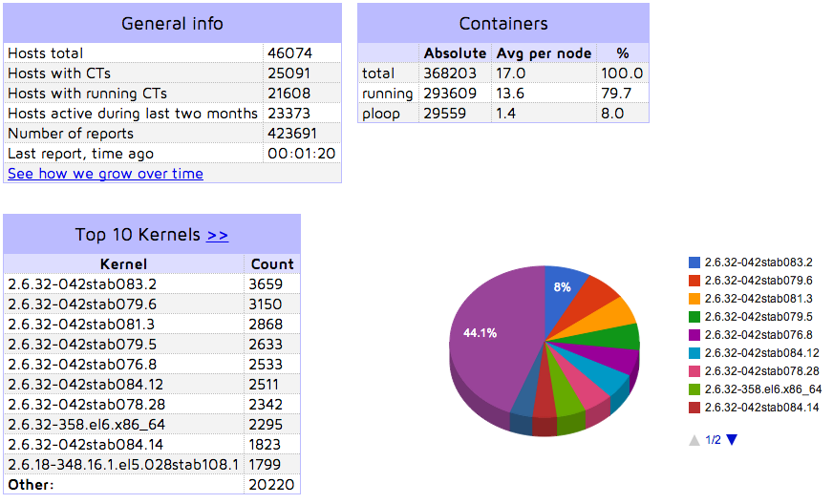Click 'Number of reports' value 423691

(292, 134)
